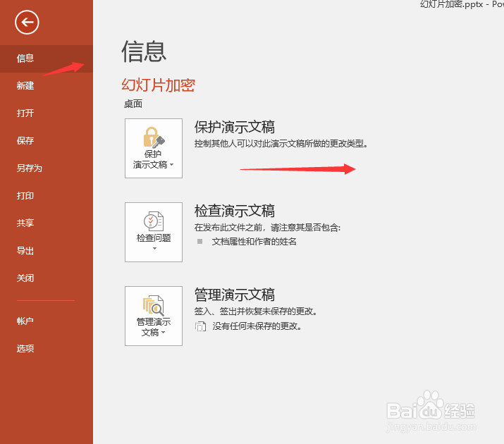Screen dimensions: 504x444
Task: Click the 幻灯片加密 file title
Action: [x=158, y=85]
